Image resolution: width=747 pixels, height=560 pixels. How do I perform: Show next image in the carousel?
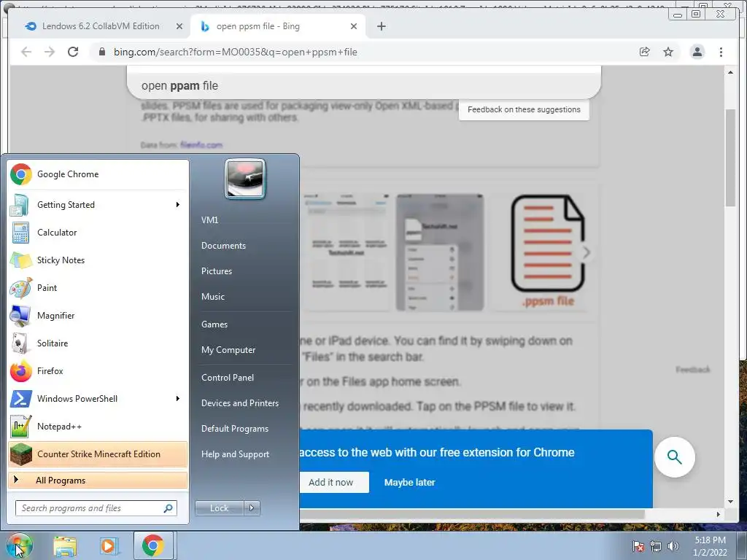tap(587, 252)
